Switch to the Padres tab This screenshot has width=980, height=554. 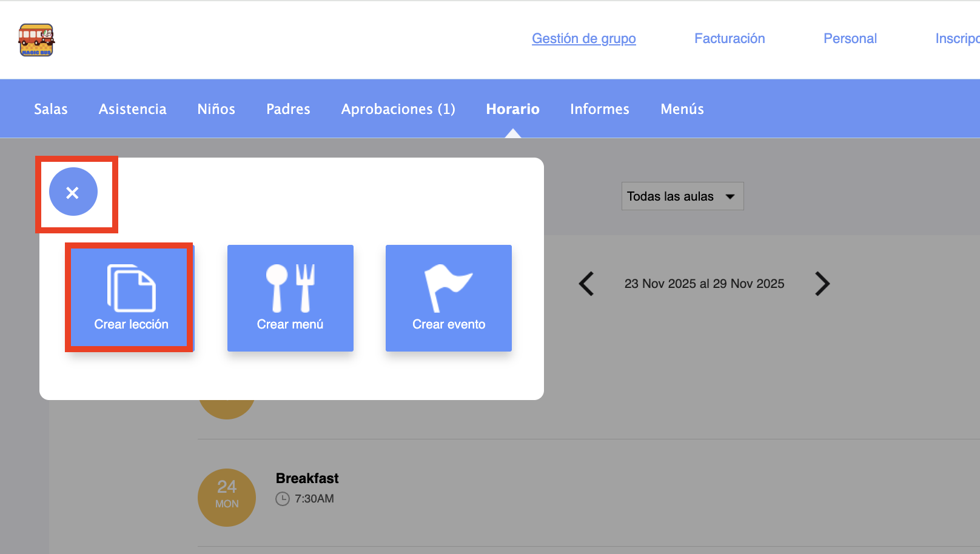[x=288, y=109]
